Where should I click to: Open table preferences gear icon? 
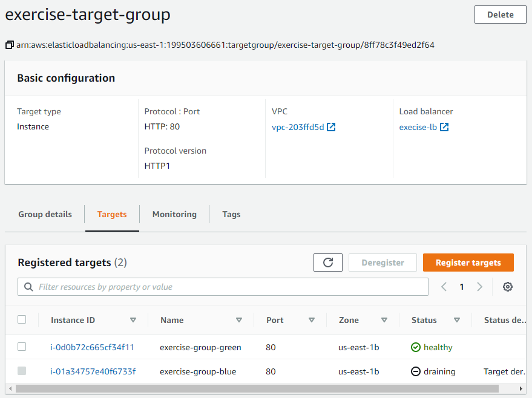tap(508, 287)
